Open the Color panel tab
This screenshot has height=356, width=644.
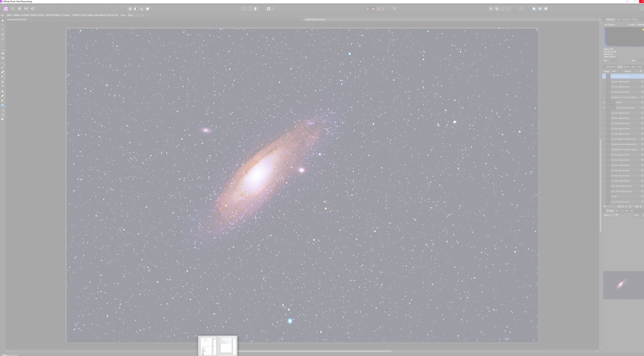tap(619, 19)
